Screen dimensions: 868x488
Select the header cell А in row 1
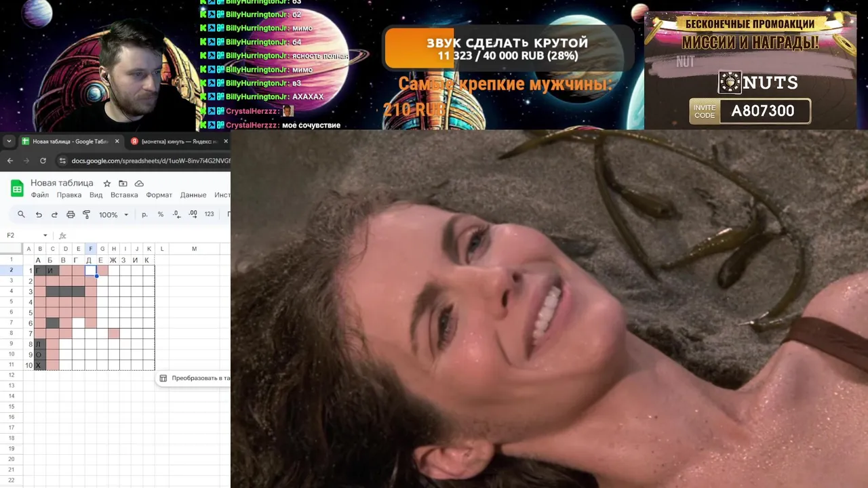40,260
